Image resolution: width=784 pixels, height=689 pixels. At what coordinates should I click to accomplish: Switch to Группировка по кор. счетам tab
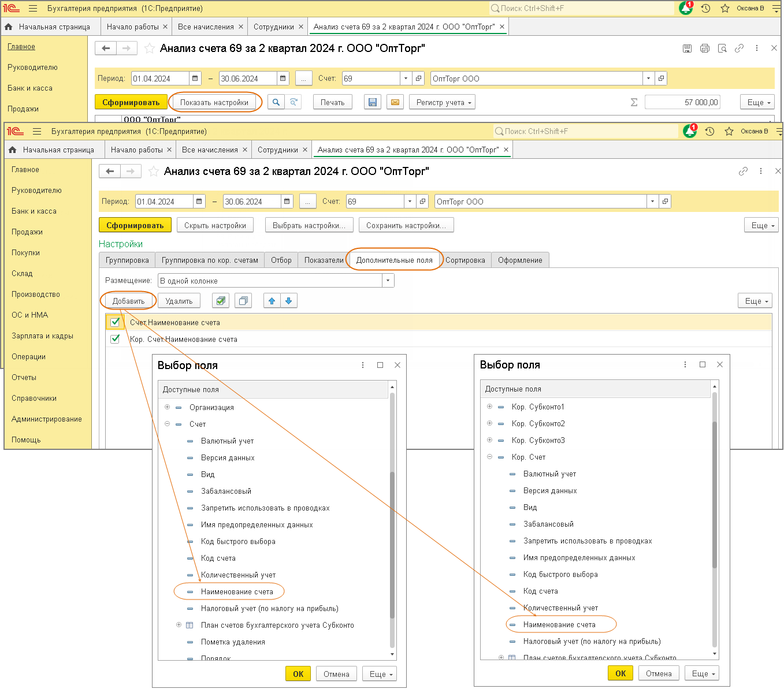point(210,260)
